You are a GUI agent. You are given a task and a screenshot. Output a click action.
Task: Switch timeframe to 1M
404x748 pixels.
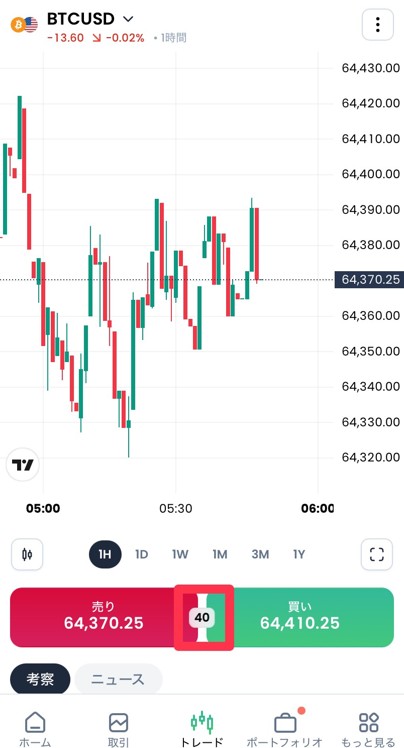(220, 554)
